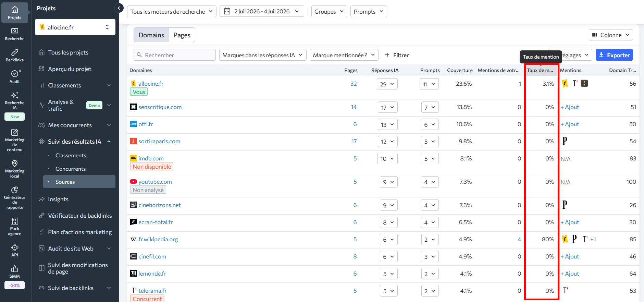Click the Filtrer button
This screenshot has height=302, width=644.
click(397, 55)
